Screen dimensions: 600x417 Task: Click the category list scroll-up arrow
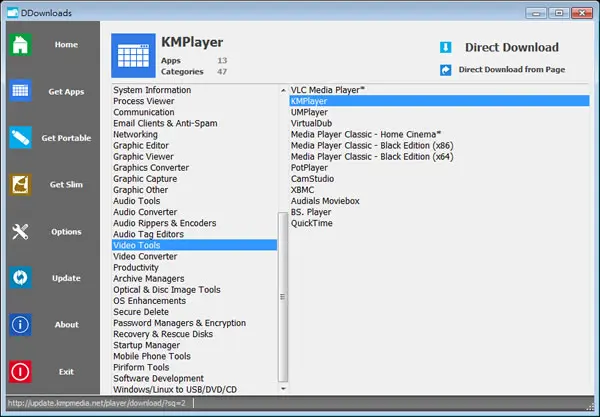(283, 91)
